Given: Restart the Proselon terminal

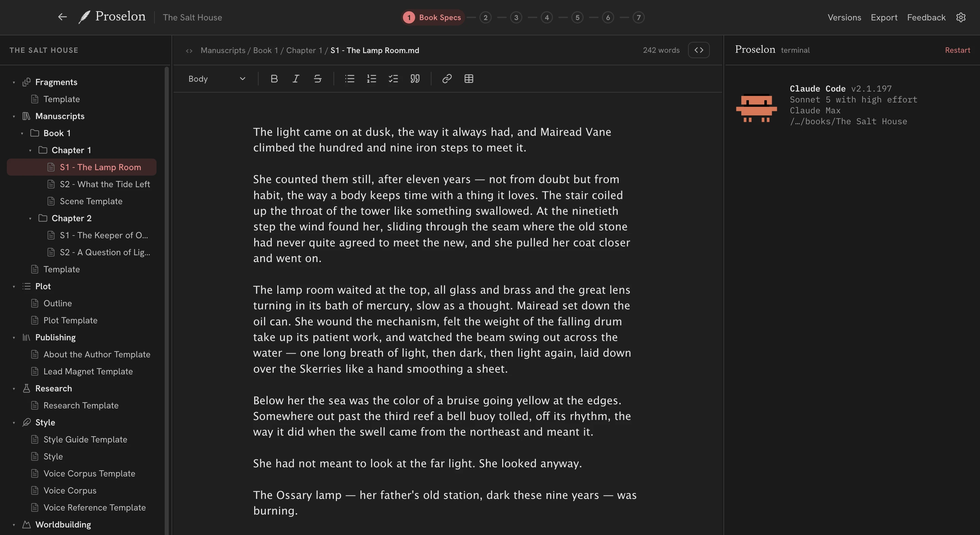Looking at the screenshot, I should tap(957, 50).
